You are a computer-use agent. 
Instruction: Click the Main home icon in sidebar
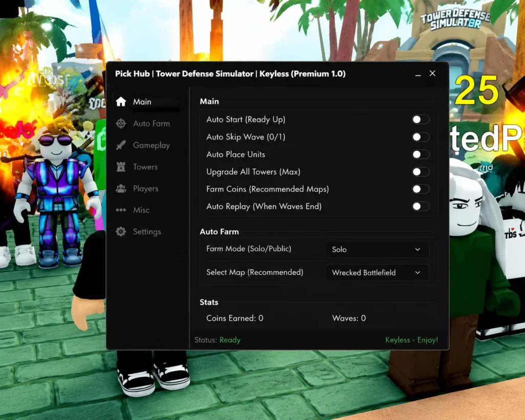(121, 102)
